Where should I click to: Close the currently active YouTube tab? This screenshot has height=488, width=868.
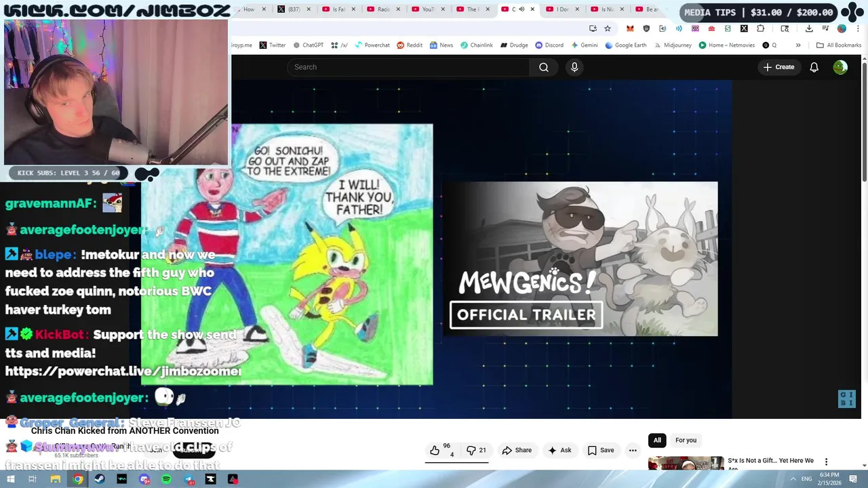coord(532,9)
